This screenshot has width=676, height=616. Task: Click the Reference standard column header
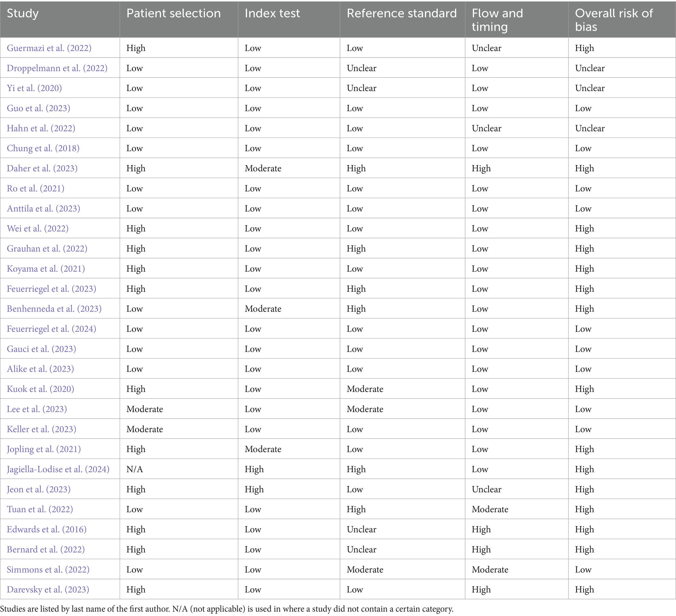coord(401,13)
